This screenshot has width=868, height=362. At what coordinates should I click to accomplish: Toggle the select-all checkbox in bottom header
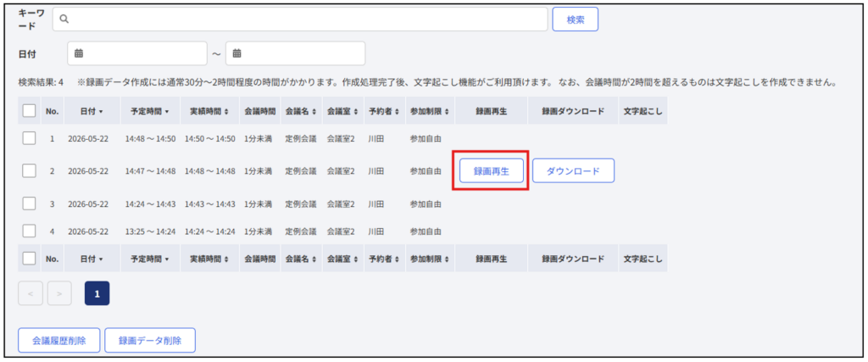coord(30,258)
